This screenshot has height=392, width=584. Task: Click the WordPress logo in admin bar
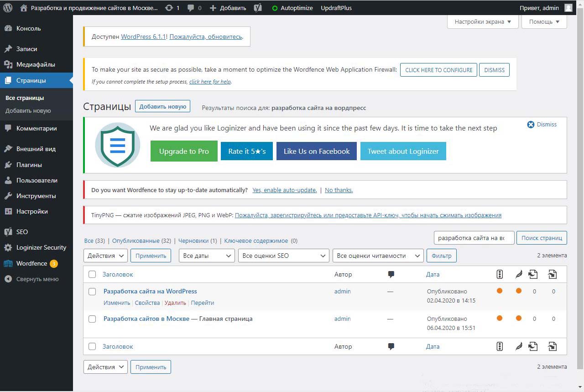pos(8,8)
